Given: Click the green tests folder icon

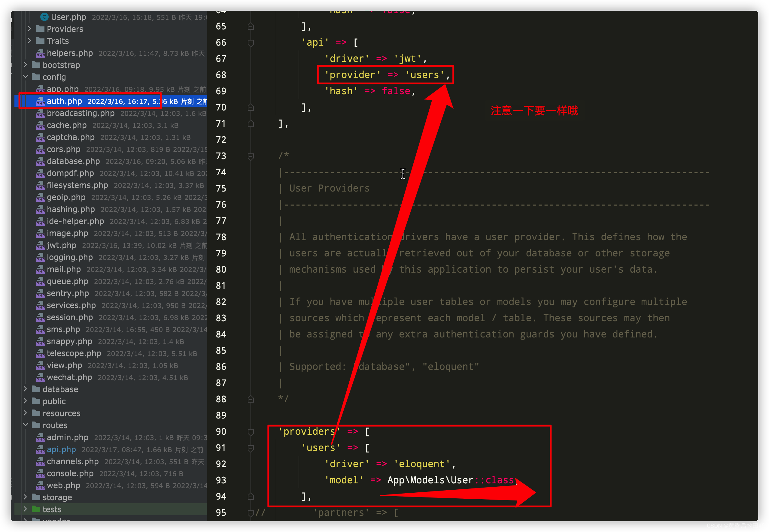Looking at the screenshot, I should point(36,509).
